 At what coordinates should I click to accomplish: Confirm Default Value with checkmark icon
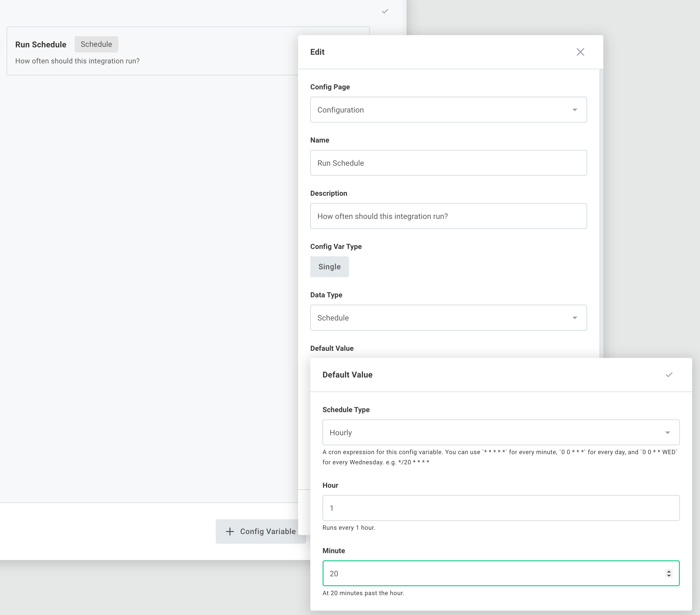(669, 375)
